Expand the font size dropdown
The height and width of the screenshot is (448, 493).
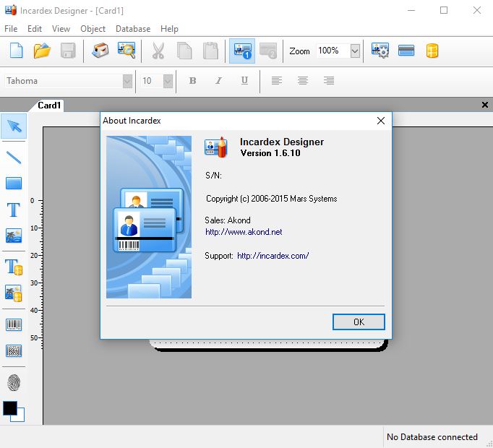click(168, 82)
